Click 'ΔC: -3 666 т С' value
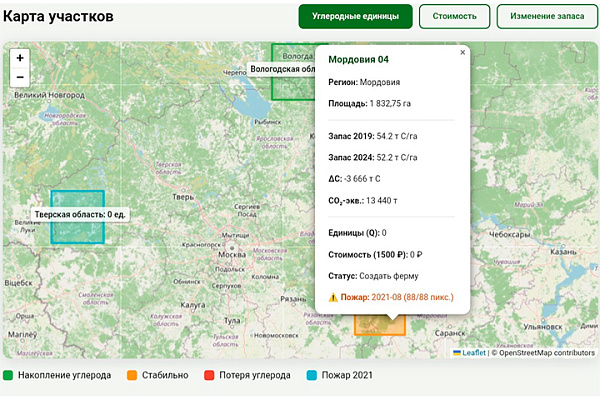The width and height of the screenshot is (600, 400). coord(354,179)
